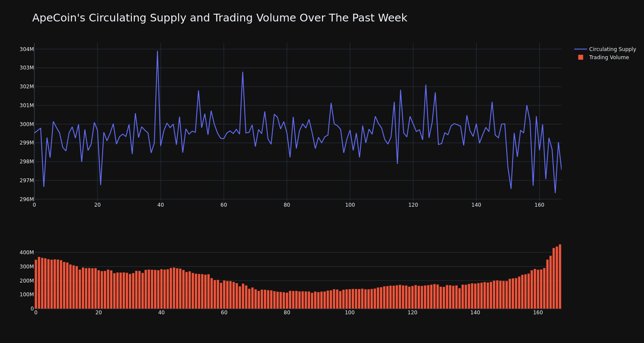Click the 302M y-axis label

pos(27,87)
